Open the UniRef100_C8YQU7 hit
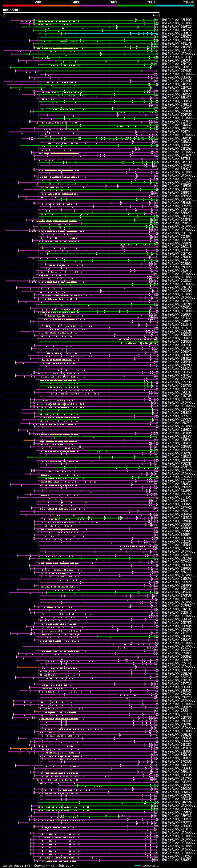Viewport: 197px width, 868px height. pyautogui.click(x=177, y=71)
